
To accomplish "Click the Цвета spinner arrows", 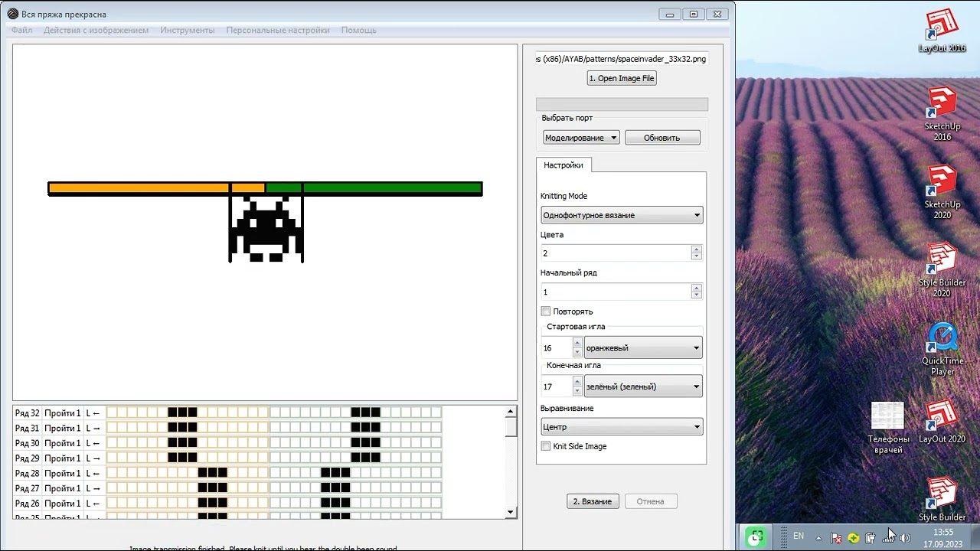I will [696, 253].
